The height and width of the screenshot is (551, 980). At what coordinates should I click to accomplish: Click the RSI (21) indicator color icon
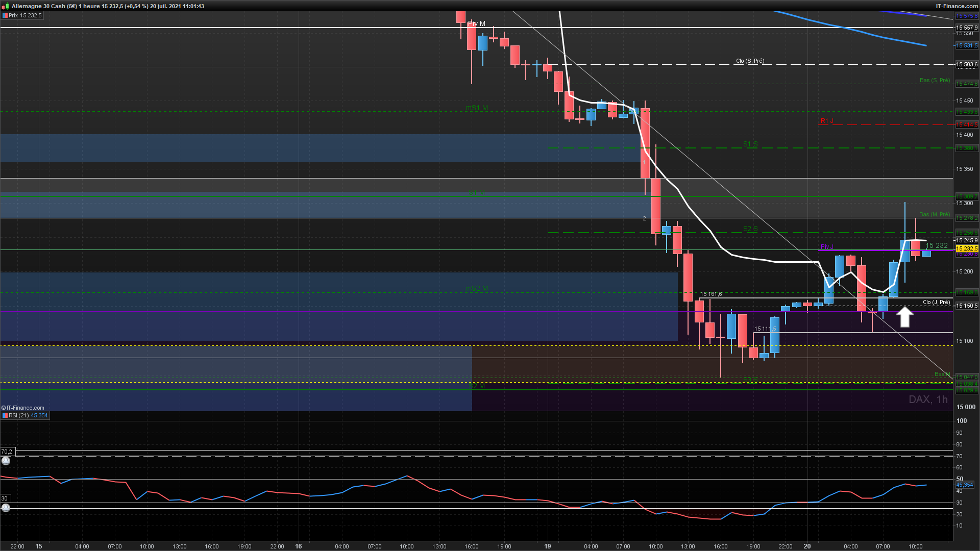point(5,416)
